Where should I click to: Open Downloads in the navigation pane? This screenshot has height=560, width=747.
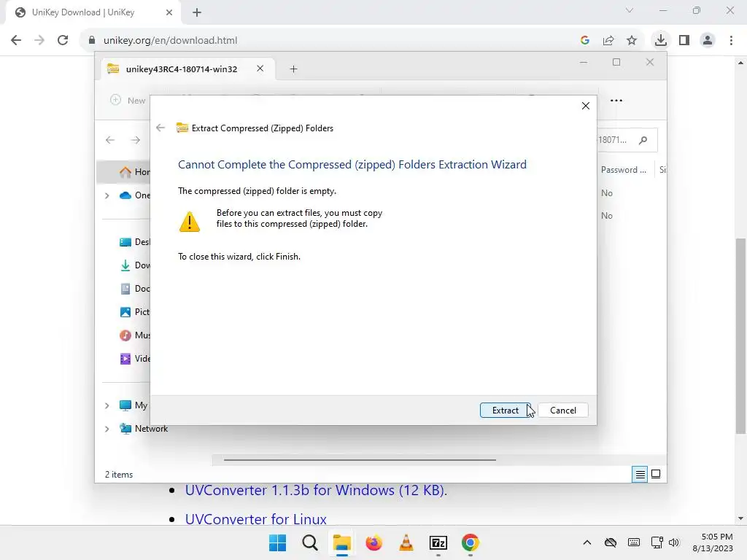pos(135,265)
